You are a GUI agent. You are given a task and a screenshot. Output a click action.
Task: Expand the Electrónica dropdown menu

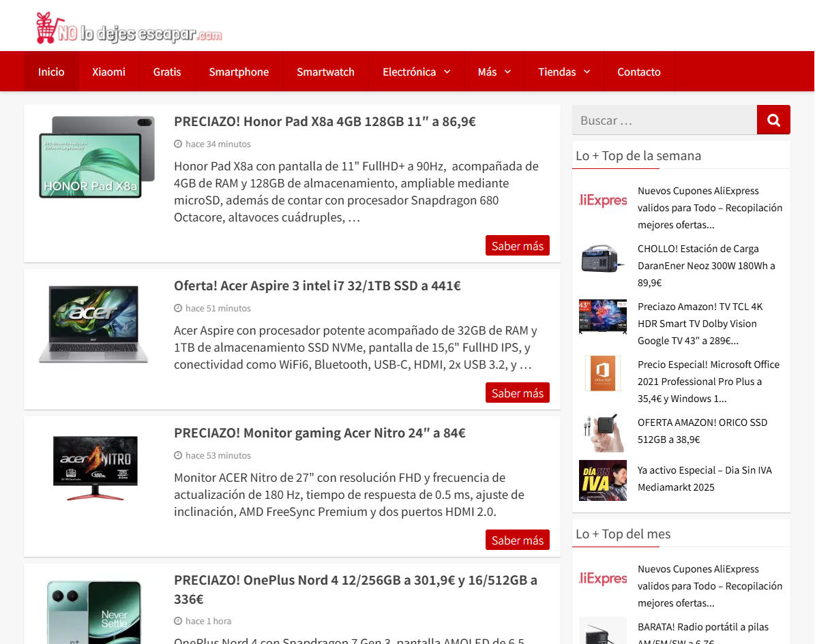416,72
